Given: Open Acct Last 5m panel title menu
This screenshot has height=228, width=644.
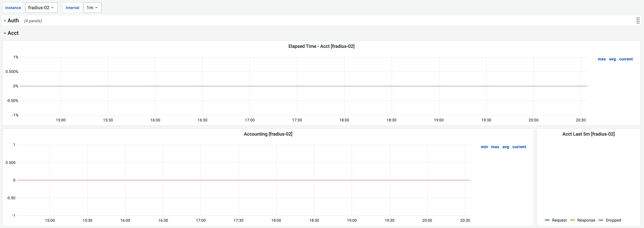Looking at the screenshot, I should tap(588, 134).
